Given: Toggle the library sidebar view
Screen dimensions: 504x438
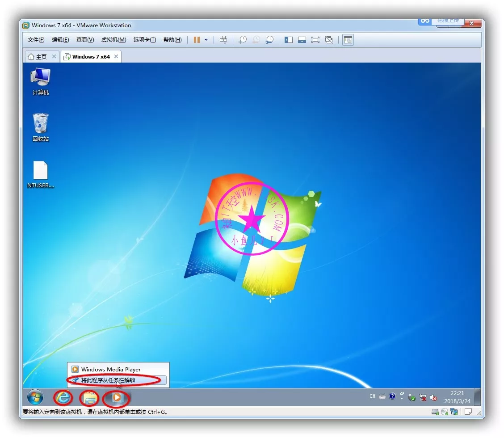Looking at the screenshot, I should pos(289,40).
